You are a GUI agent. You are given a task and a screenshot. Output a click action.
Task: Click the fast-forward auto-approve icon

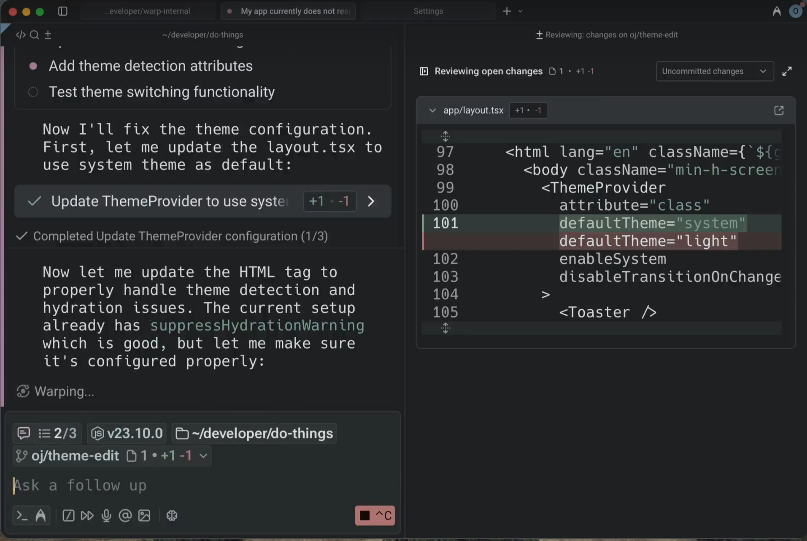(87, 516)
